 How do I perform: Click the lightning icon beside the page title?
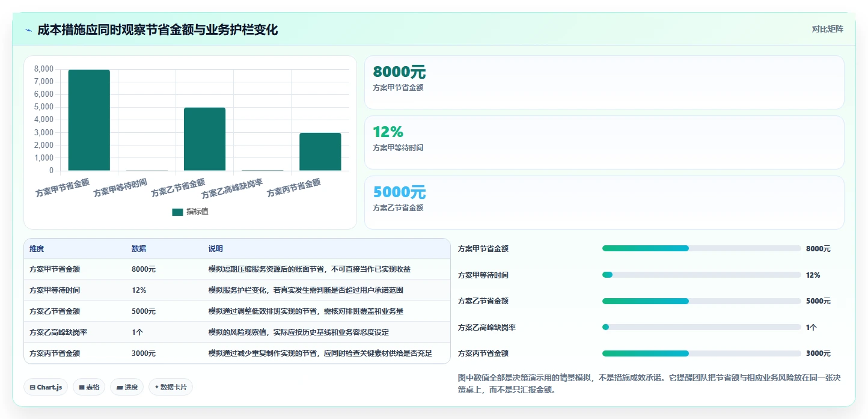(29, 30)
